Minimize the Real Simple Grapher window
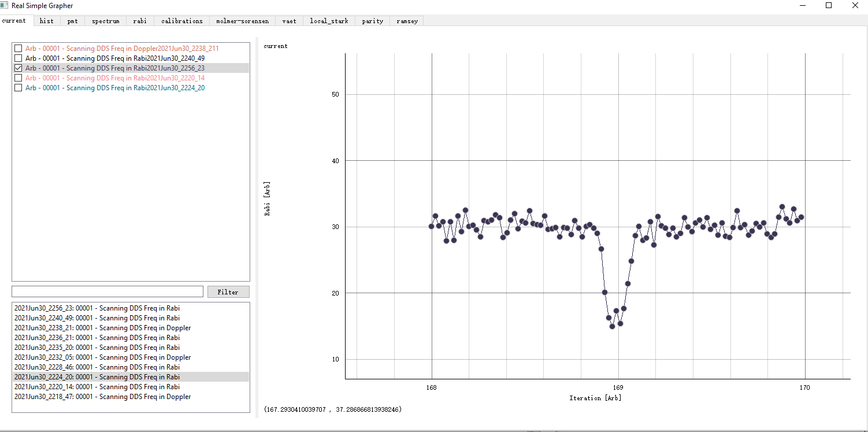Viewport: 868px width, 432px height. 802,5
